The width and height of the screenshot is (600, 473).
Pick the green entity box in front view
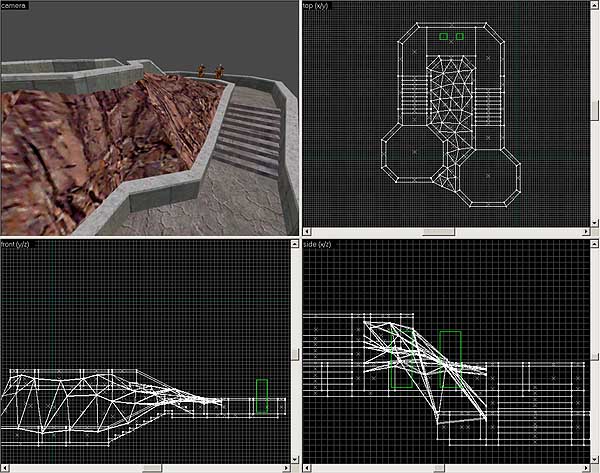(x=262, y=395)
